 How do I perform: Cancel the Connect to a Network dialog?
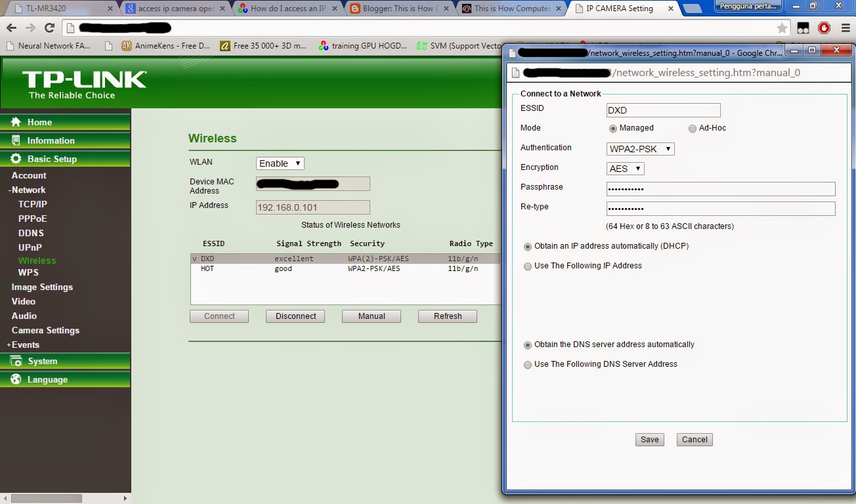pyautogui.click(x=695, y=440)
